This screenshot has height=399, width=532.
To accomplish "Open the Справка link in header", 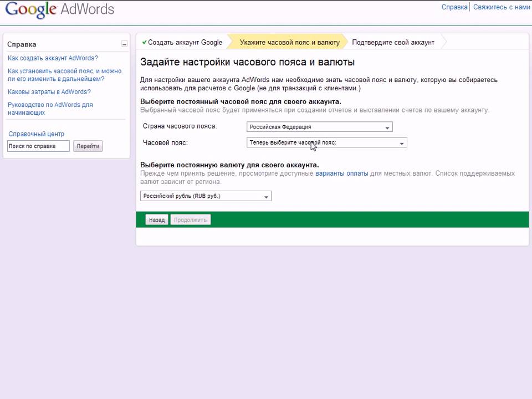I will [454, 7].
